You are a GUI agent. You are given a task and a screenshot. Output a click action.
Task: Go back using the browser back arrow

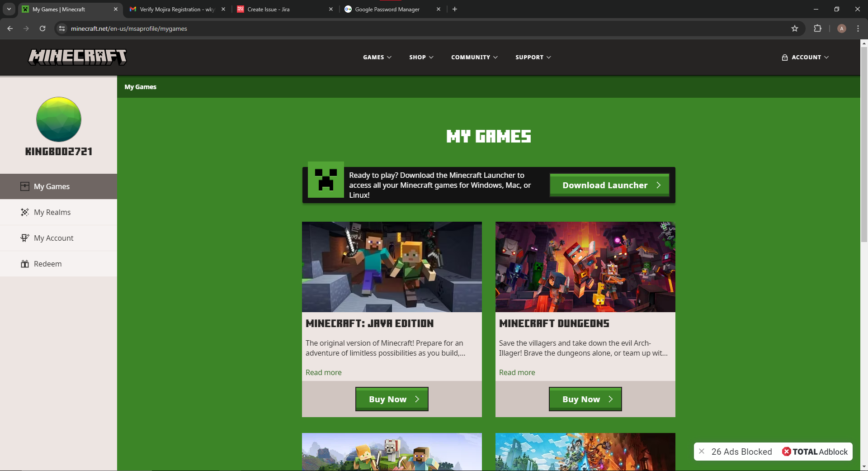click(10, 29)
